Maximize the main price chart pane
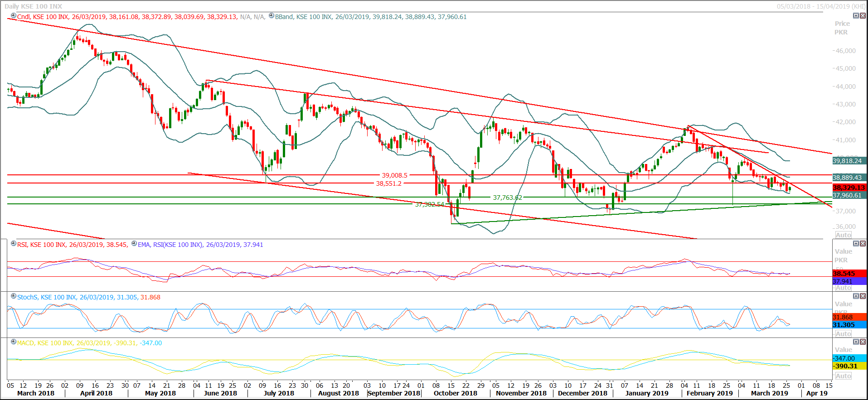The height and width of the screenshot is (400, 868). point(856,16)
